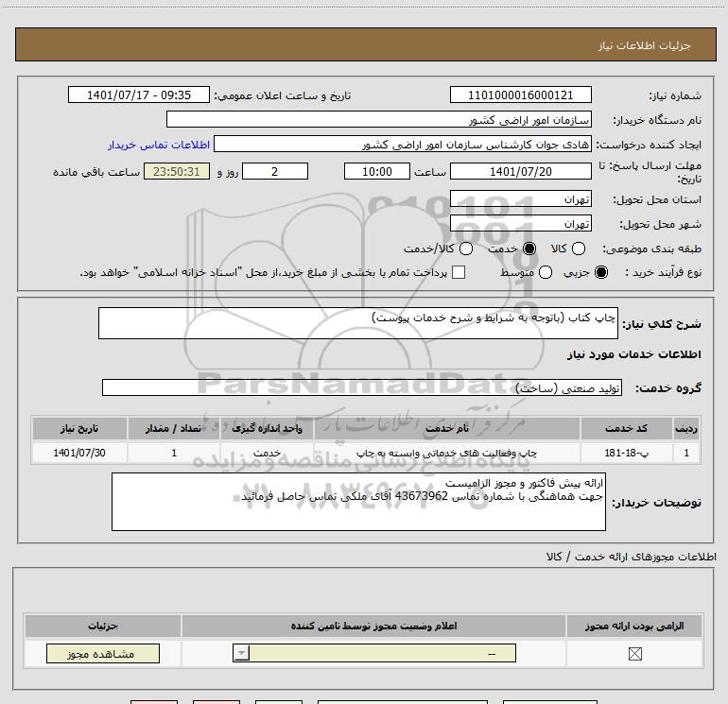Click the گروه خدمت field

coord(362,387)
